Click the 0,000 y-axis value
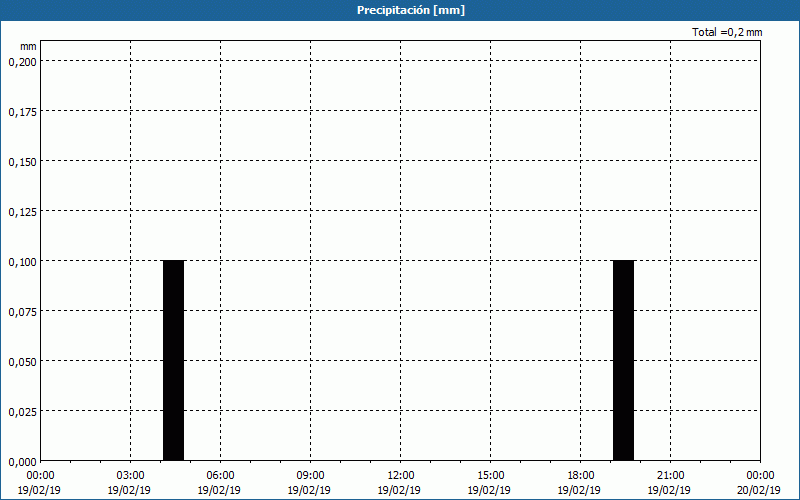Screen dimensions: 800x500 22,462
